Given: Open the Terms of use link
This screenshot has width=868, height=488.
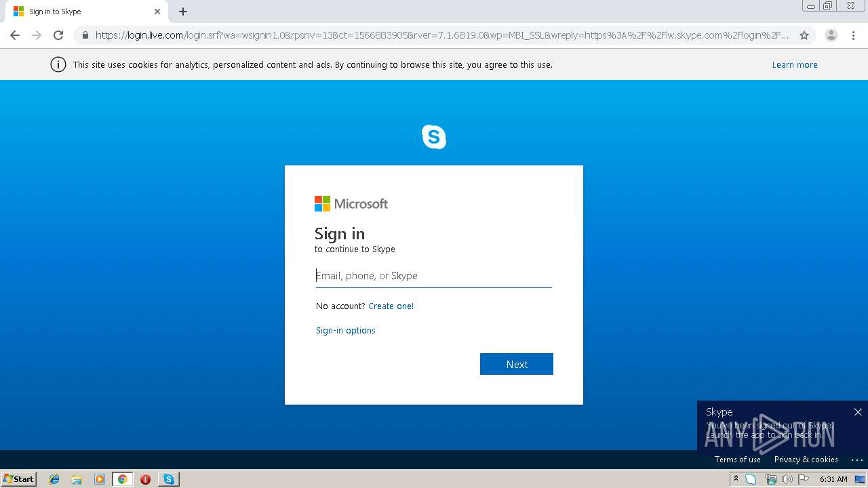Looking at the screenshot, I should click(x=738, y=460).
